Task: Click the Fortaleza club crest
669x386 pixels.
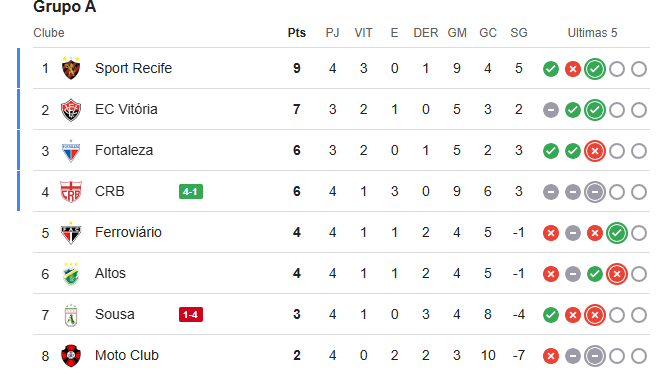Action: [71, 151]
